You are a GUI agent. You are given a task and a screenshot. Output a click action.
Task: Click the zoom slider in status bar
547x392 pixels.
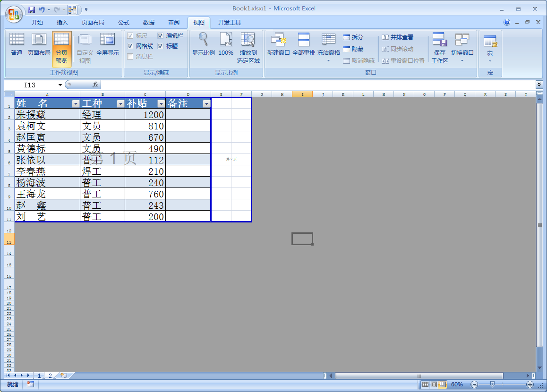[492, 384]
